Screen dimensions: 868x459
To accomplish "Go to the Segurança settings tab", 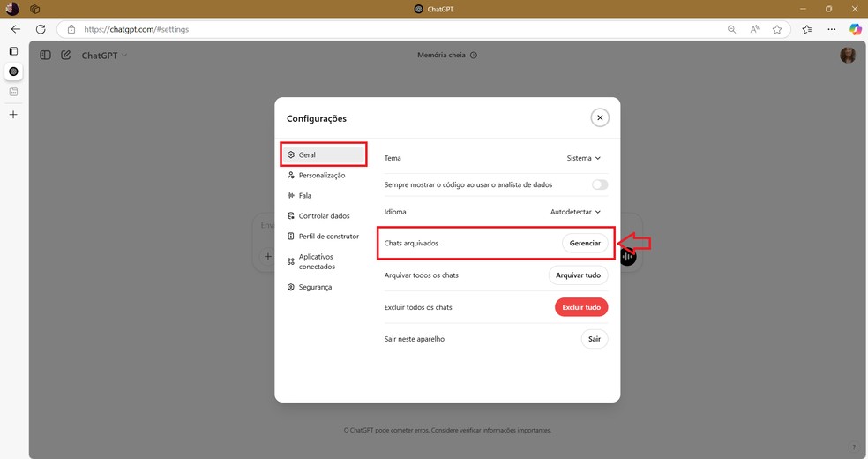I will (310, 288).
